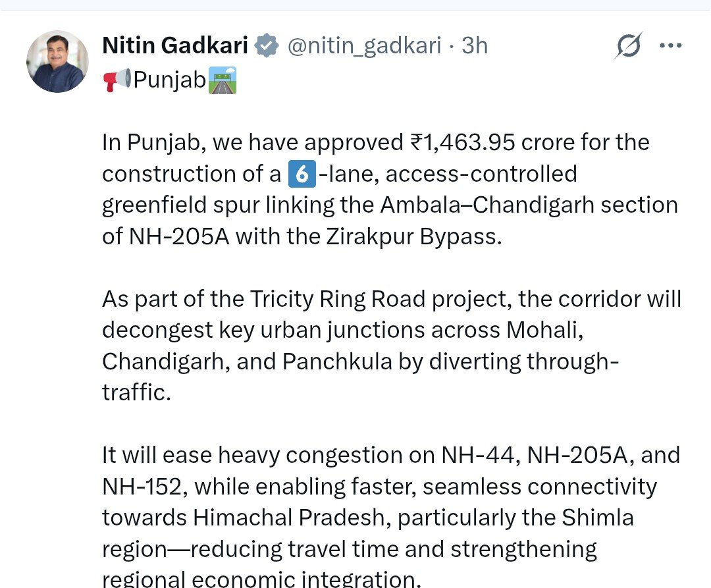Click the red megaphone emoji
This screenshot has width=711, height=588.
tap(117, 82)
